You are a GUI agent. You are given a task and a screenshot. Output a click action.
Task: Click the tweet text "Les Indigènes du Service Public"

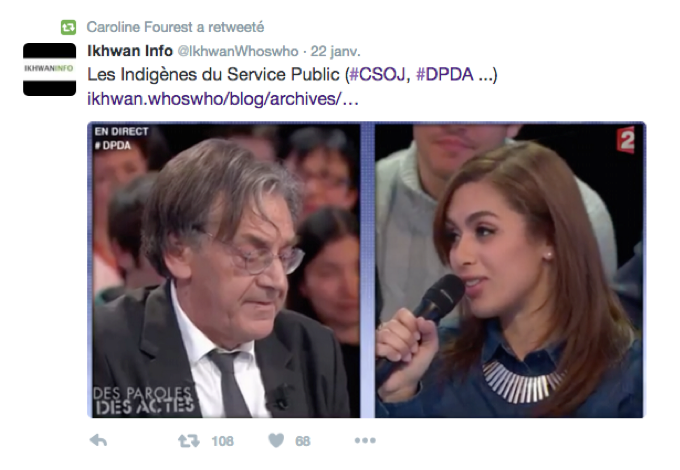[x=213, y=75]
